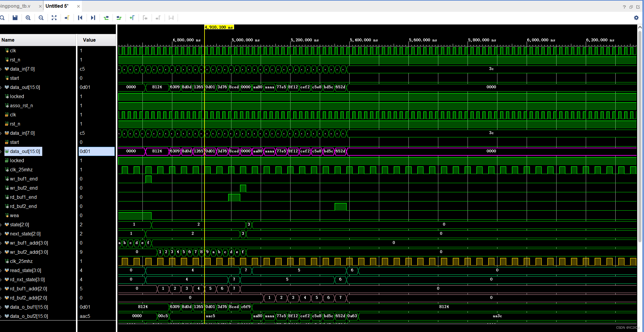Click the Save waveform configuration icon

coord(15,18)
